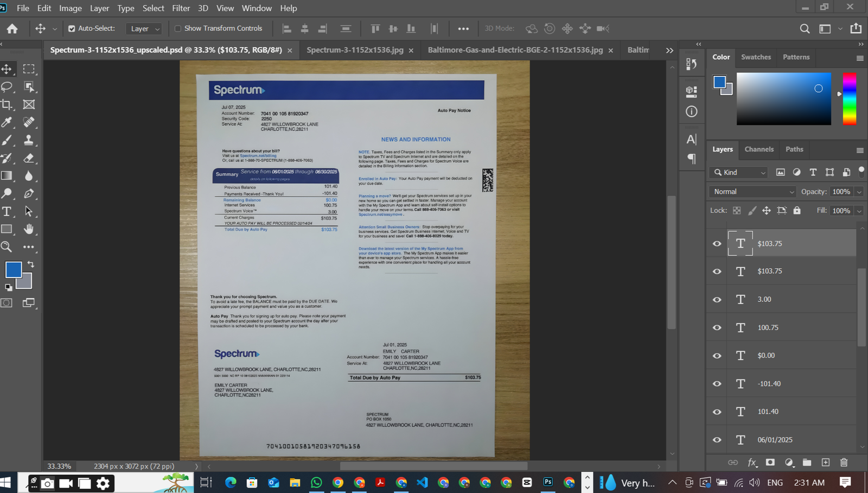Open the Layers panel options menu
Viewport: 868px width, 493px height.
tap(860, 150)
